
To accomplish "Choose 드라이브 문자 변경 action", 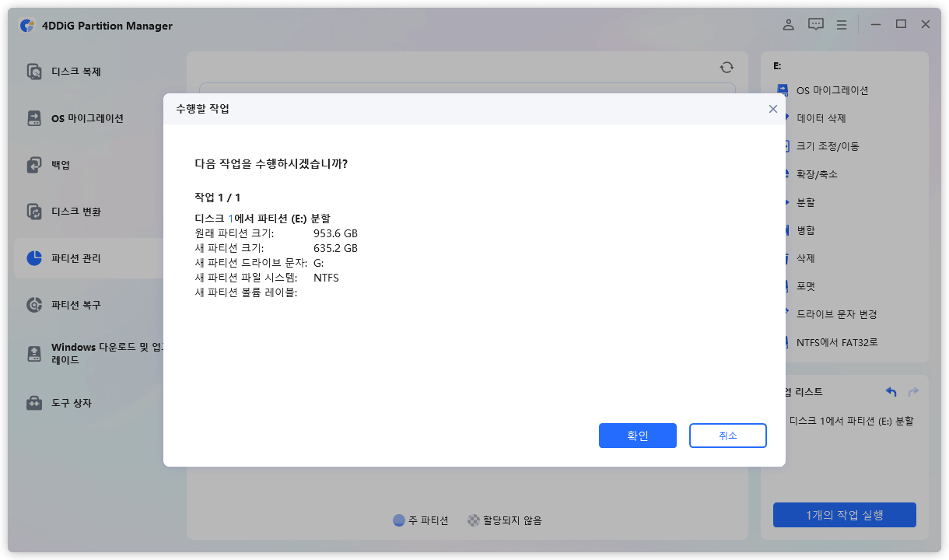I will tap(837, 314).
